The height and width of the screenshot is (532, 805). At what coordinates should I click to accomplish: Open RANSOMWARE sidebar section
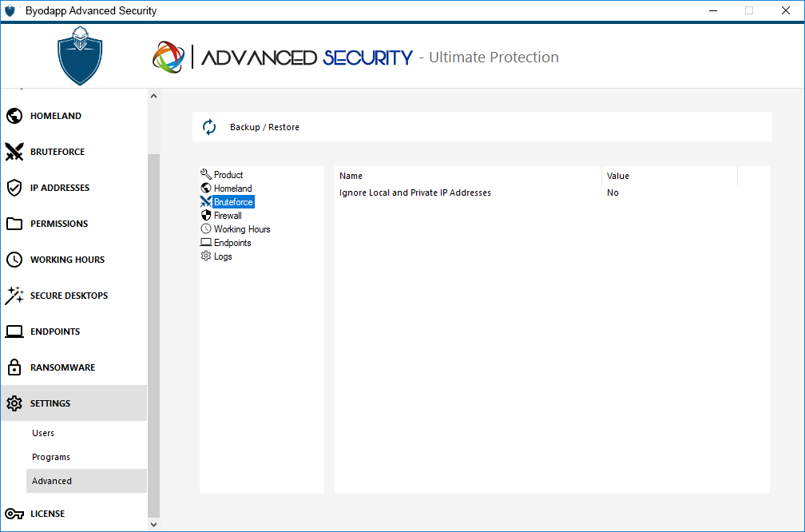tap(74, 367)
